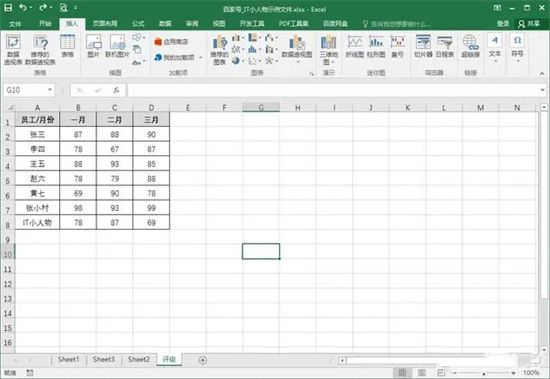Open Ribbon Display Options
The height and width of the screenshot is (379, 550).
(497, 7)
